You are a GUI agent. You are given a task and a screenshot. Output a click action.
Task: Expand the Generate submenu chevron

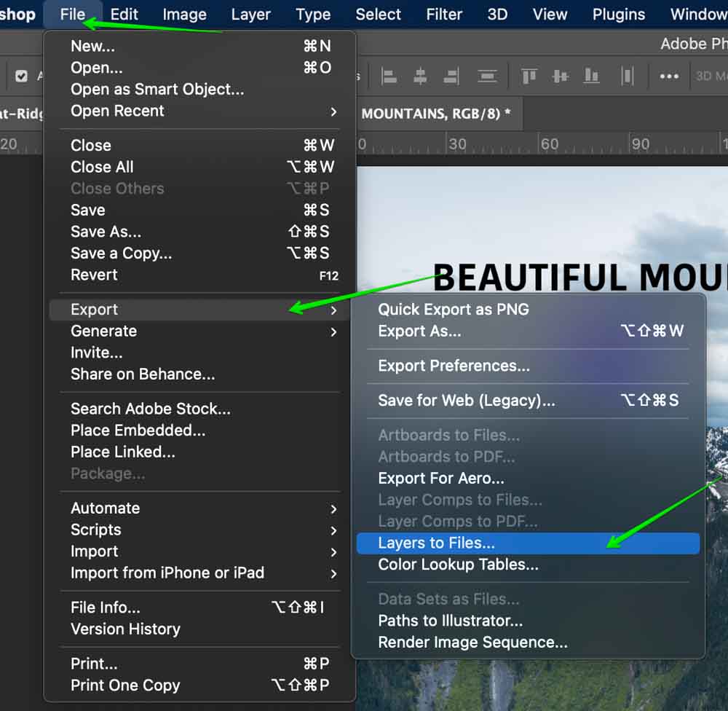pyautogui.click(x=333, y=331)
